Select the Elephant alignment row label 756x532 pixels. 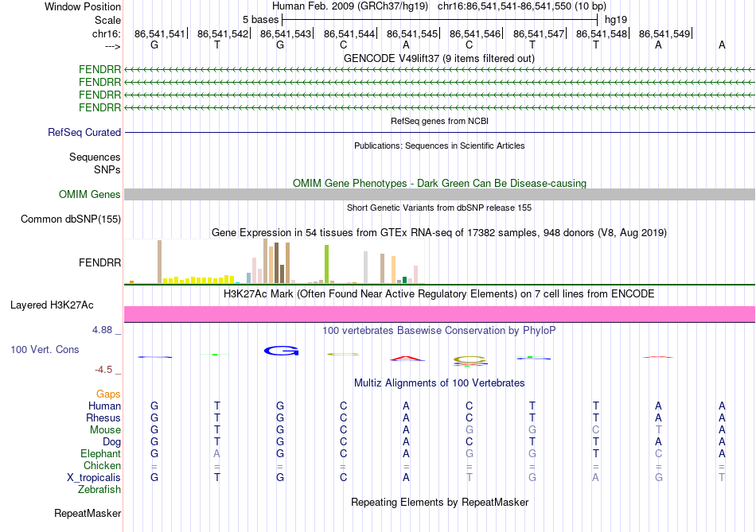coord(100,453)
